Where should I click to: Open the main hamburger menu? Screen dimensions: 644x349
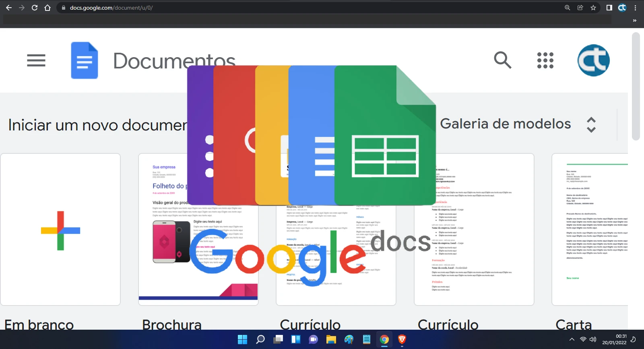click(36, 60)
